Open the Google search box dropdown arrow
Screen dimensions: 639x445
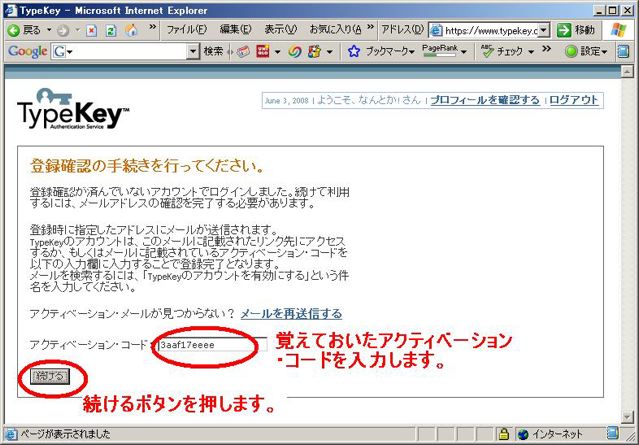pos(193,52)
